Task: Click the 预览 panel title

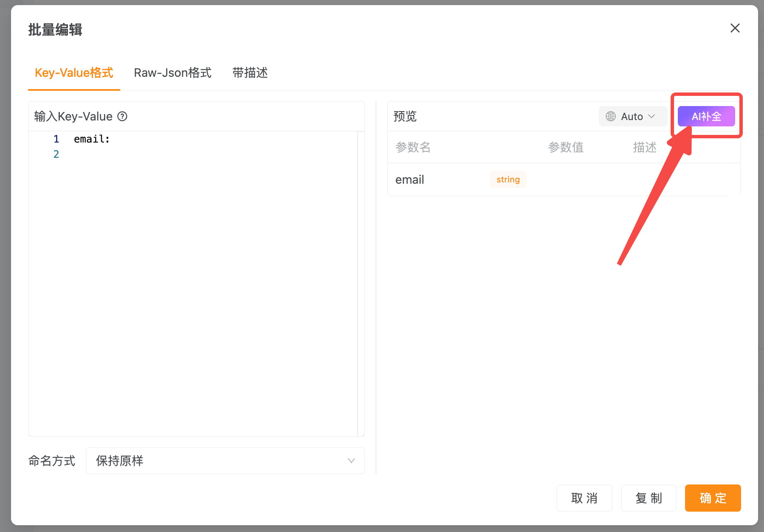Action: 404,116
